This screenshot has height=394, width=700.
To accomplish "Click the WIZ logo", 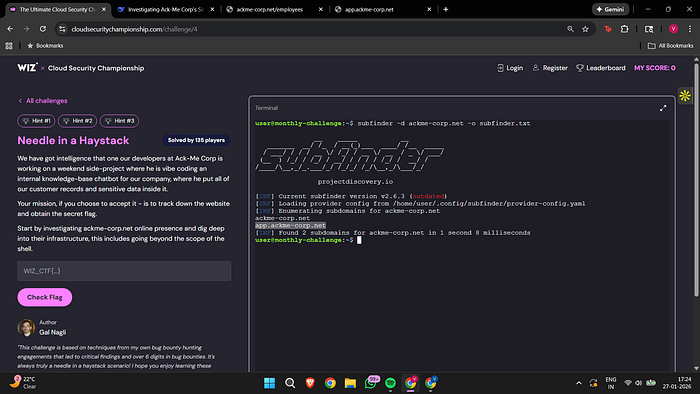I will (x=27, y=68).
